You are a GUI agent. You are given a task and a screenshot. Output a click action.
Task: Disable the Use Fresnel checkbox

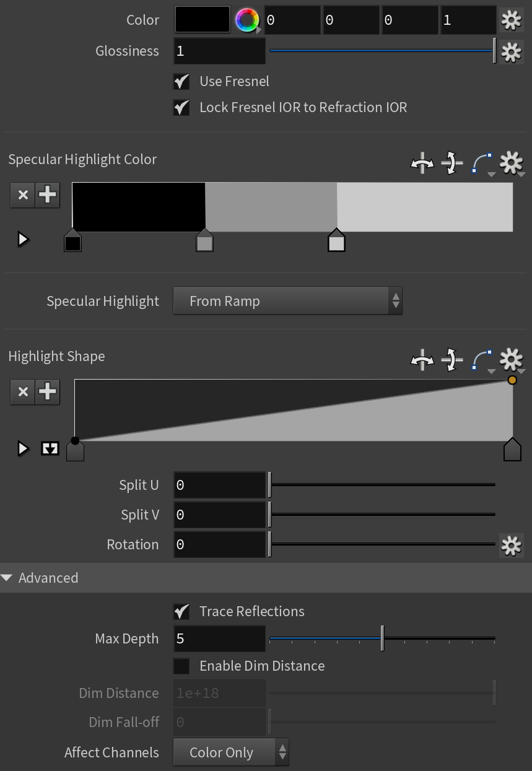181,82
